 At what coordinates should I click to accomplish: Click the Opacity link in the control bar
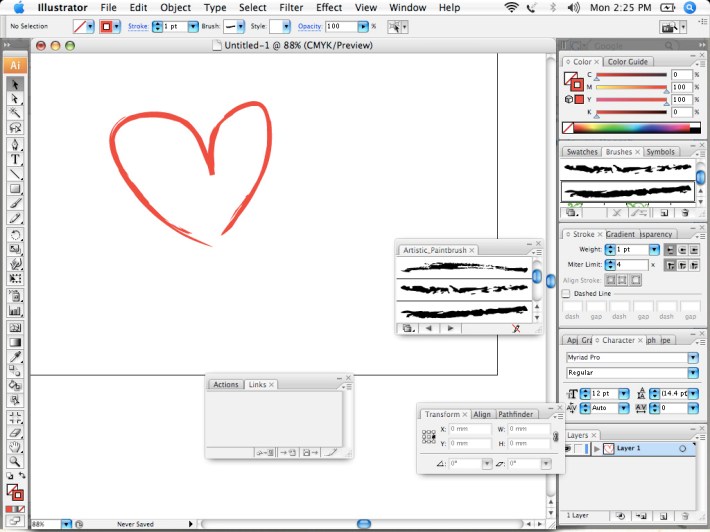pyautogui.click(x=309, y=26)
